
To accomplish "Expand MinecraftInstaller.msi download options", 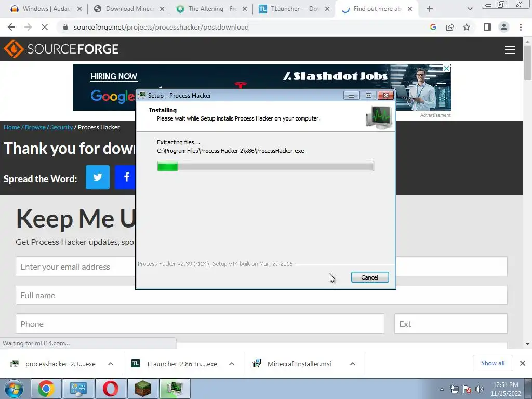I will coord(353,364).
